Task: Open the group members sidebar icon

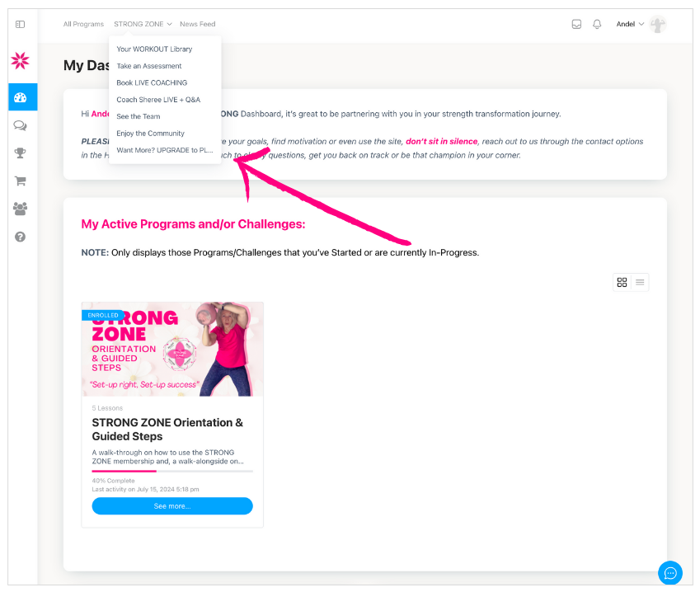Action: [20, 209]
